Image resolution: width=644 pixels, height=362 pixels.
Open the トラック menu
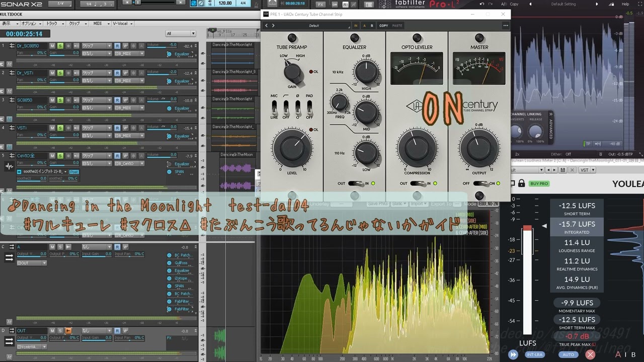(x=51, y=24)
